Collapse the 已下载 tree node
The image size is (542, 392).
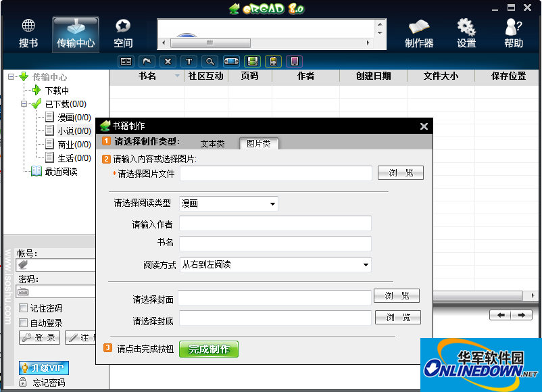[24, 104]
